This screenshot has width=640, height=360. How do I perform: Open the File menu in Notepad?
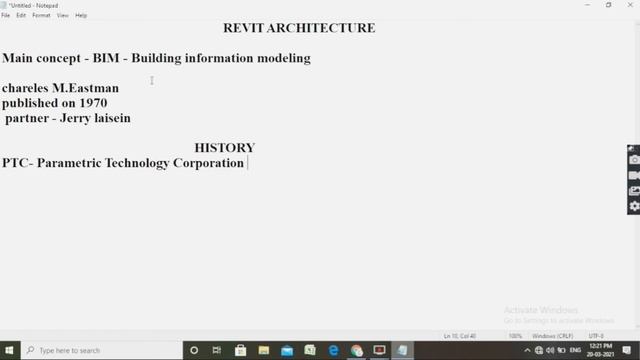click(6, 16)
